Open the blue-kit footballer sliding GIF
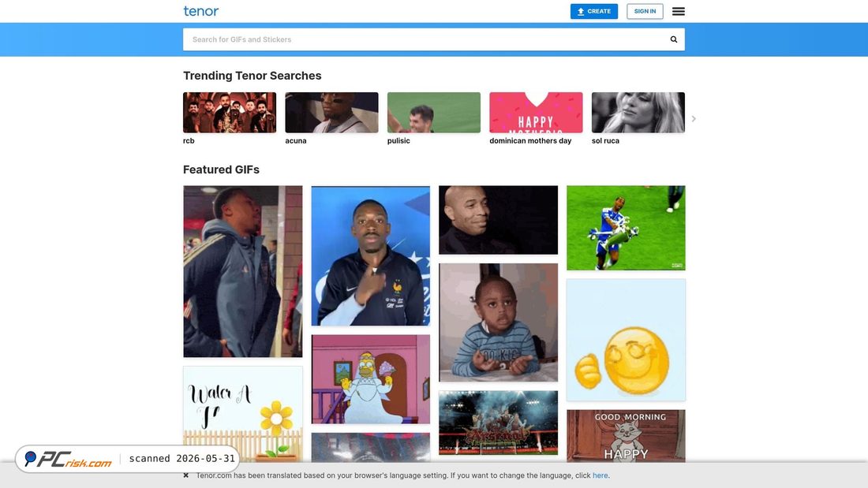This screenshot has width=868, height=488. coord(626,228)
